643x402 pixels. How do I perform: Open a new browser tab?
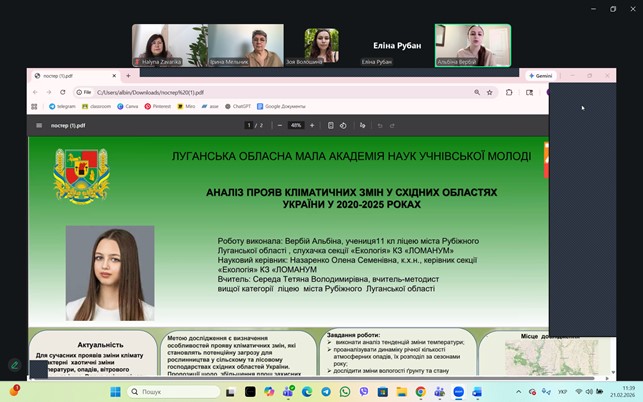point(128,76)
